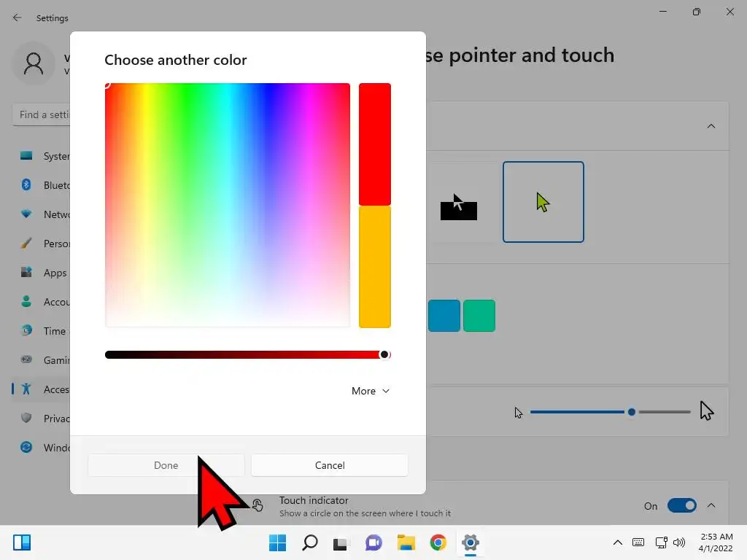Screen dimensions: 747x560
Task: Open Windows Update in sidebar
Action: pyautogui.click(x=42, y=448)
